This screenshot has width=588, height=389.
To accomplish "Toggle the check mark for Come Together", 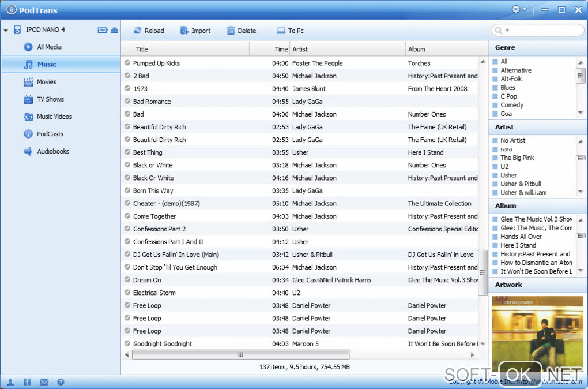I will (x=127, y=216).
